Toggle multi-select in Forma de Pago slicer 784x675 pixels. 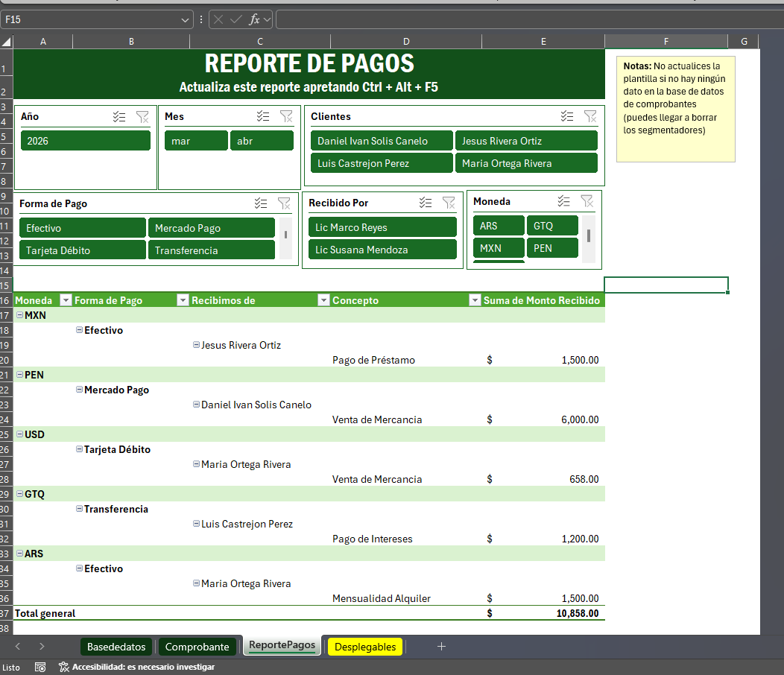261,203
